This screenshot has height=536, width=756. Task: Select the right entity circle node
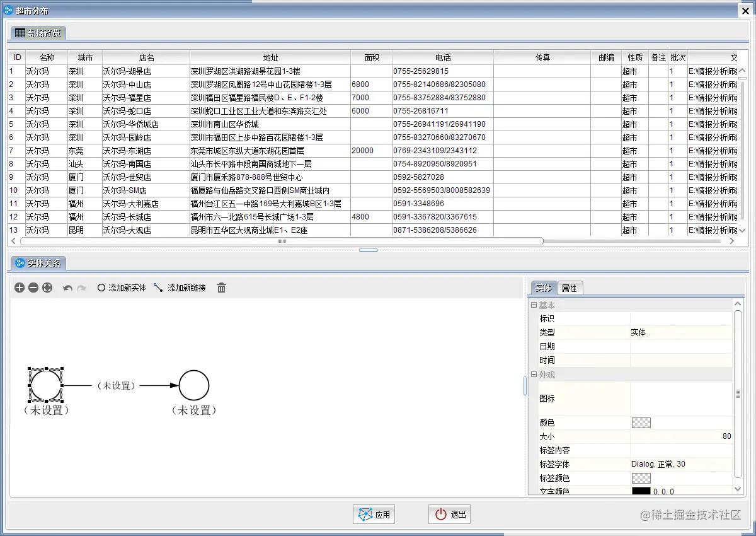194,385
